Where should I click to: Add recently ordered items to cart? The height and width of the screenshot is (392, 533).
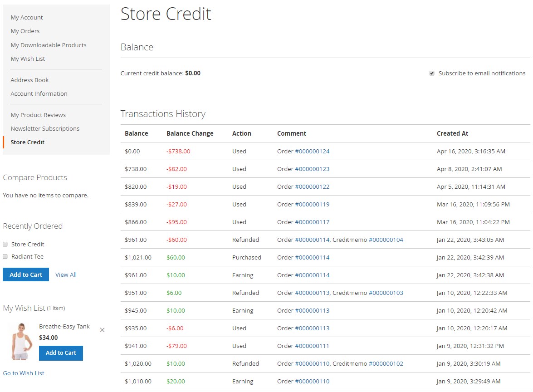pyautogui.click(x=26, y=274)
